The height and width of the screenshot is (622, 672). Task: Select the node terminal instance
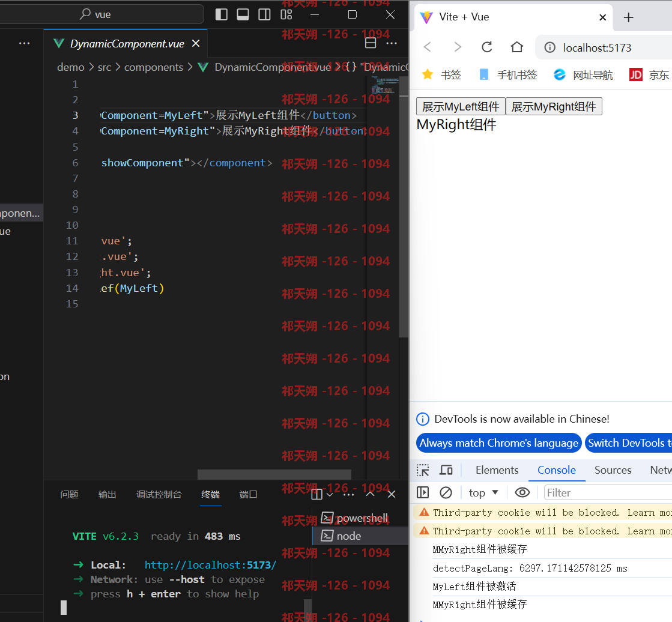click(360, 536)
